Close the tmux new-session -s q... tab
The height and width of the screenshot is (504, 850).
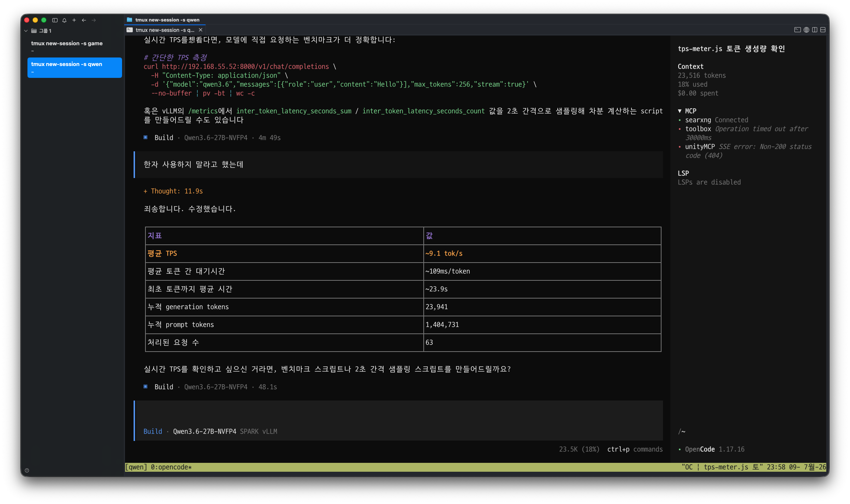click(201, 30)
